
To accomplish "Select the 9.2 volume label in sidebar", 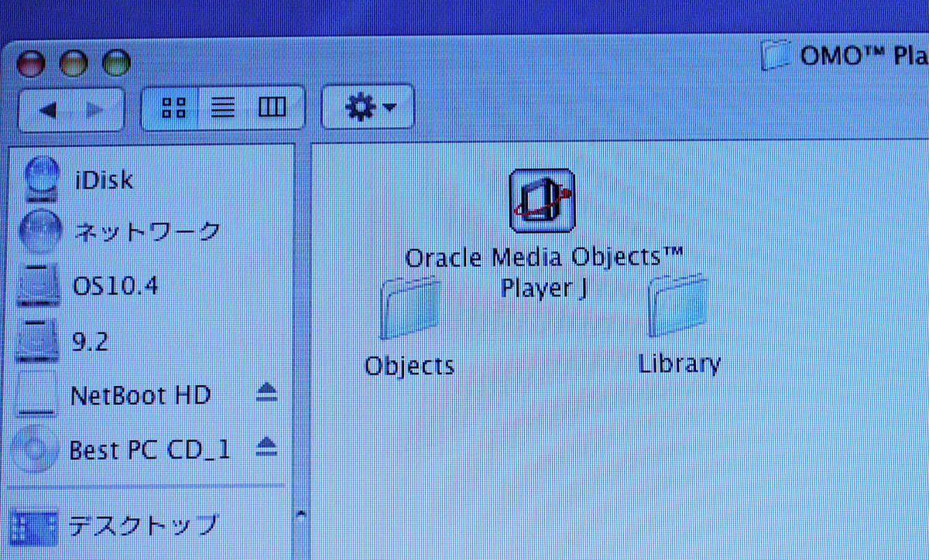I will tap(90, 341).
